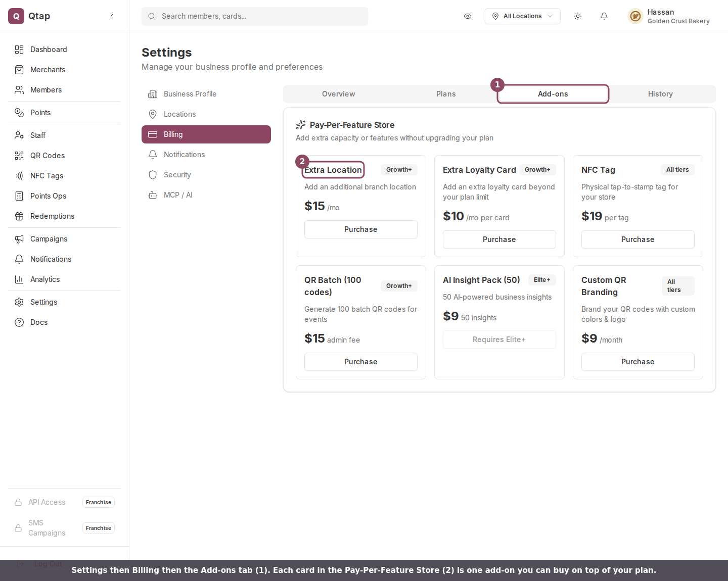Open the History tab

coord(660,94)
